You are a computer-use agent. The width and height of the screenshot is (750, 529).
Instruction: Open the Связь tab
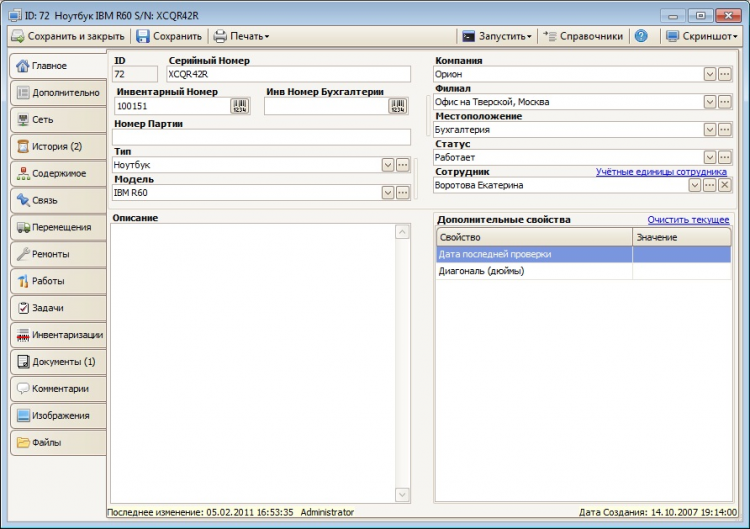coord(58,200)
